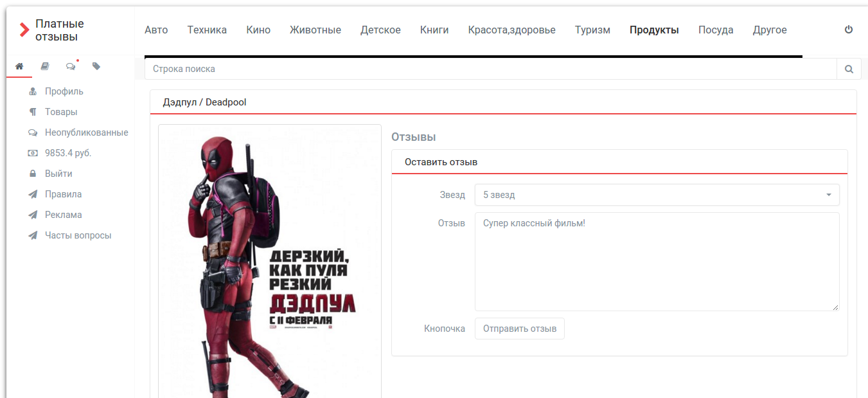
Task: Click the power icon in top bar
Action: pyautogui.click(x=849, y=30)
